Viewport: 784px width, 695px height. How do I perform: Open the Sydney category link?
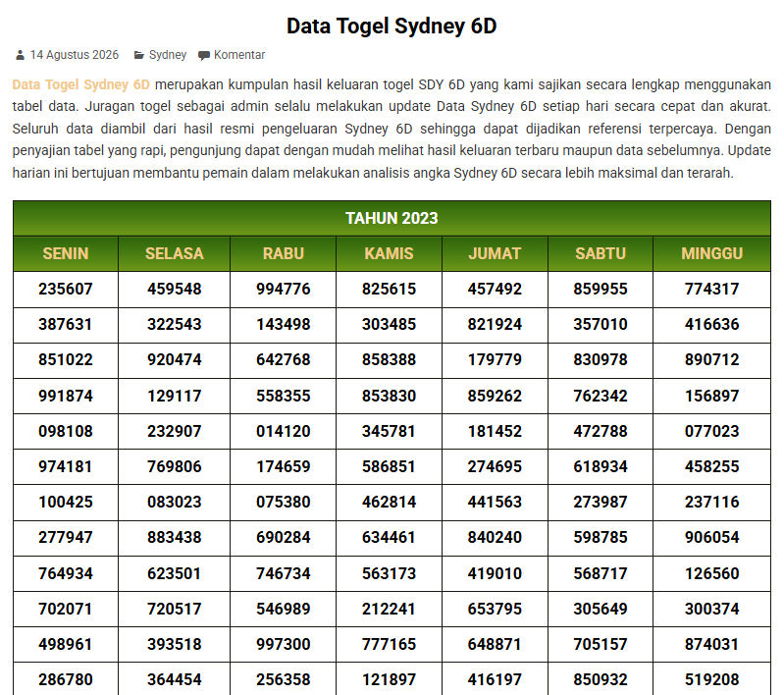point(168,55)
